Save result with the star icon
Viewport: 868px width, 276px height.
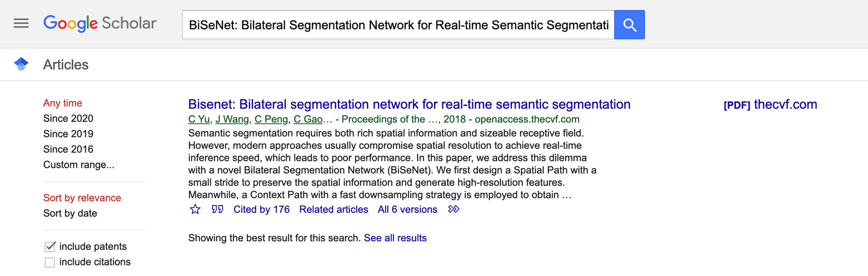pyautogui.click(x=195, y=209)
